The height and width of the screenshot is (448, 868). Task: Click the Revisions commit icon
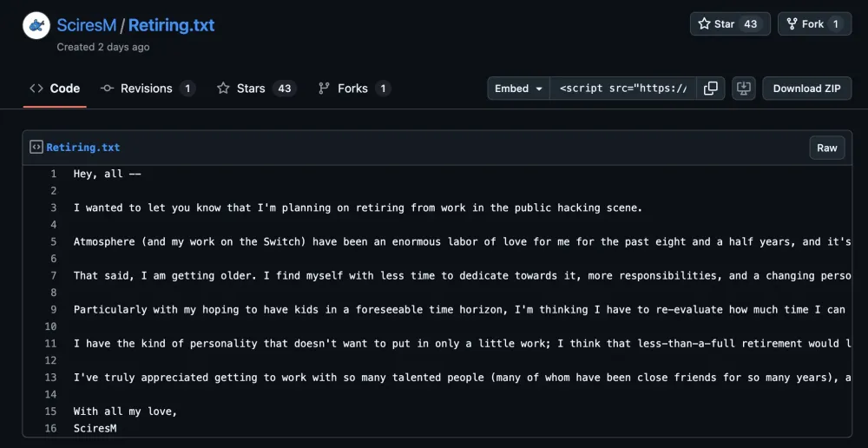tap(108, 89)
